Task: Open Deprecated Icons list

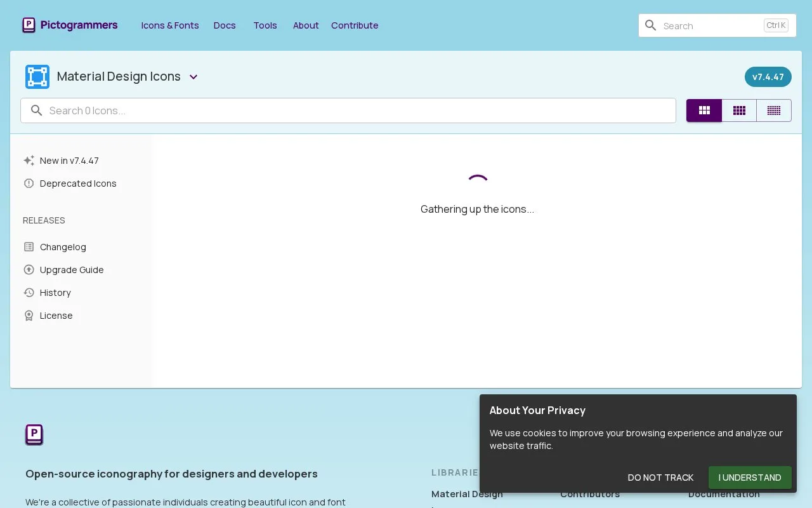Action: click(78, 184)
